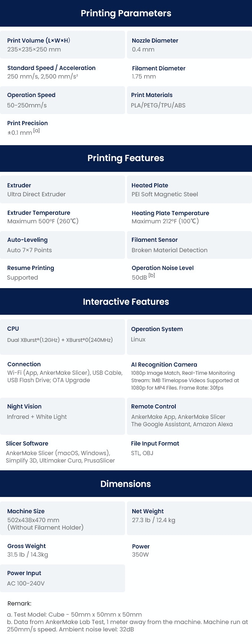Click the Dimensions section header

pos(126,484)
